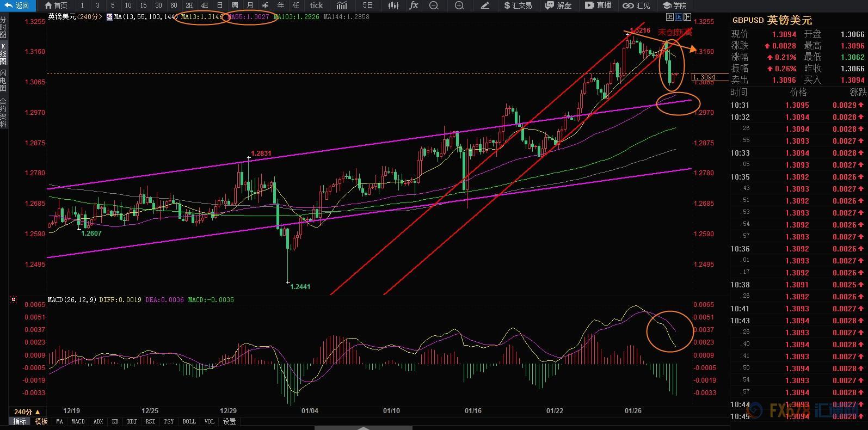
Task: Select the 5 minute period
Action: [x=113, y=5]
